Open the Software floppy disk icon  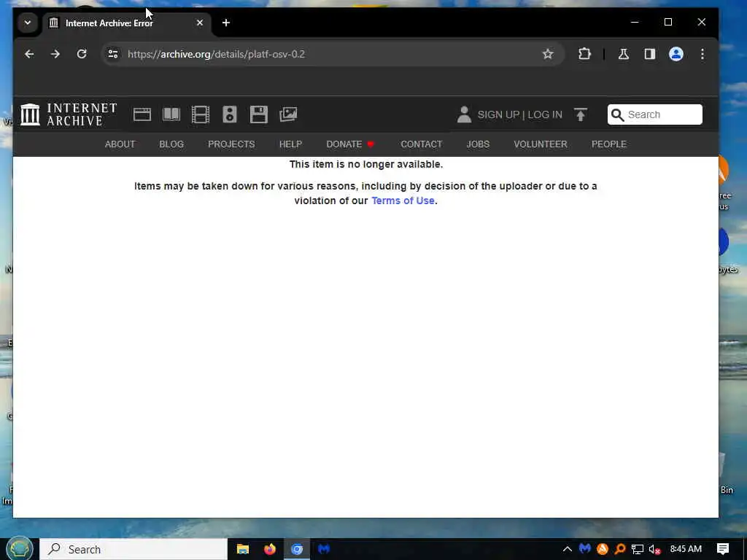pos(259,114)
